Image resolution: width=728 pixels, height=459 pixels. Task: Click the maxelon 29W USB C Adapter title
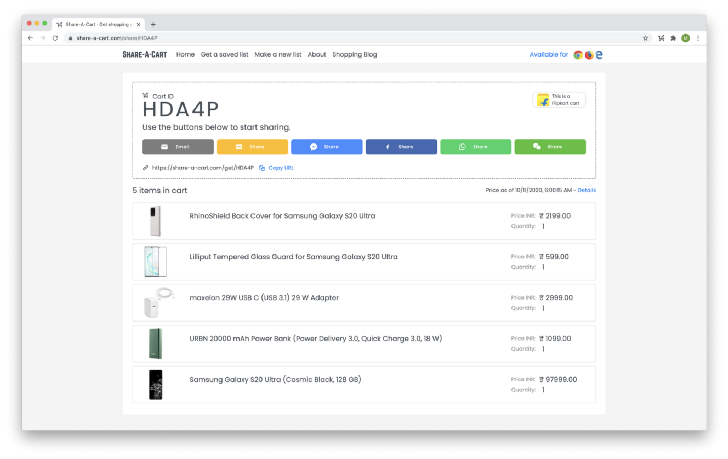(264, 297)
